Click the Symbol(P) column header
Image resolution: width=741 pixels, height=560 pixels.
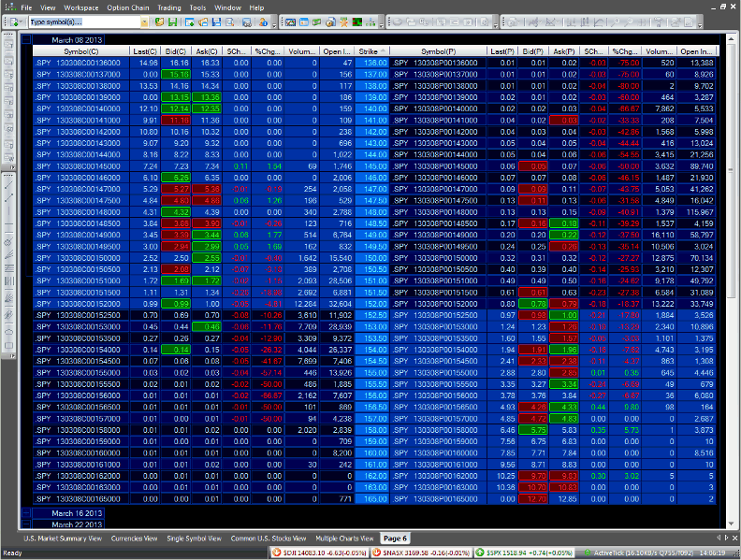[439, 51]
